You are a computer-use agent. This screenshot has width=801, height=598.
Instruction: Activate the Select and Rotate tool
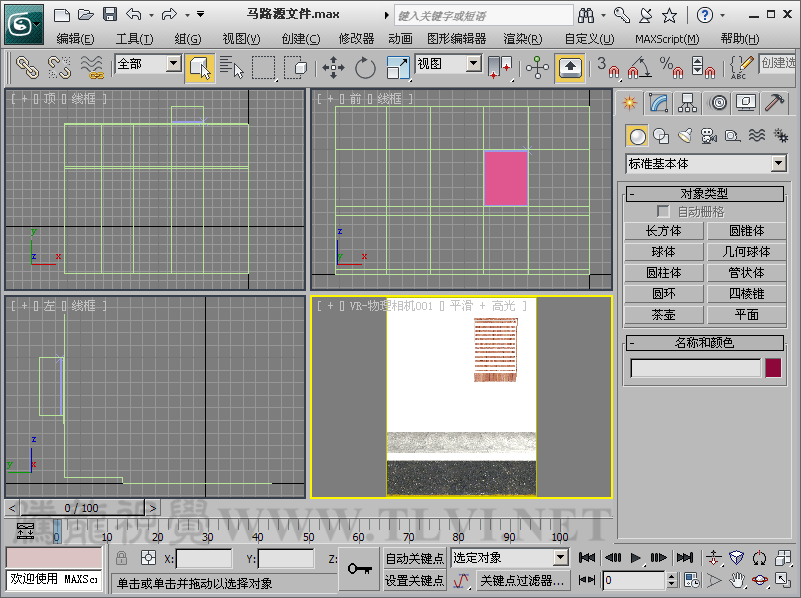pos(365,68)
